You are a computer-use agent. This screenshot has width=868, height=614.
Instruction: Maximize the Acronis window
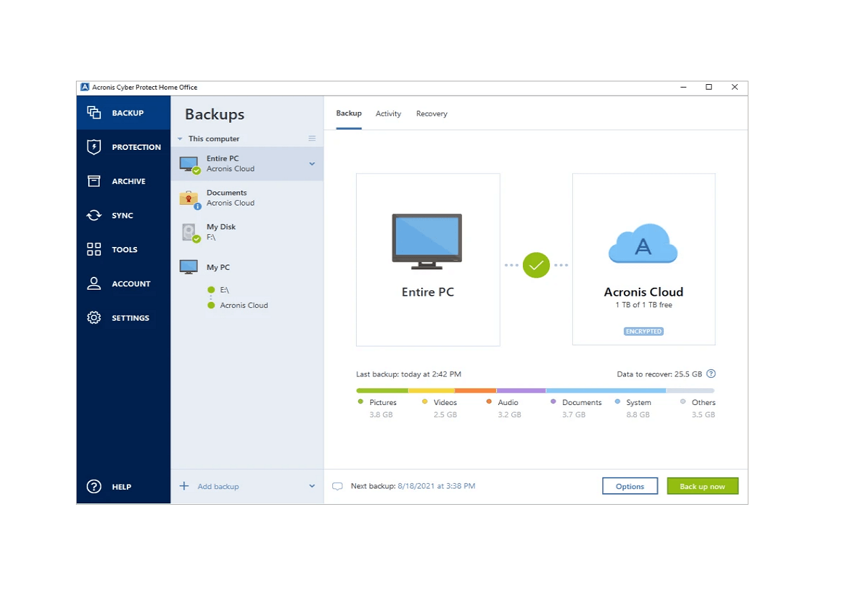709,87
